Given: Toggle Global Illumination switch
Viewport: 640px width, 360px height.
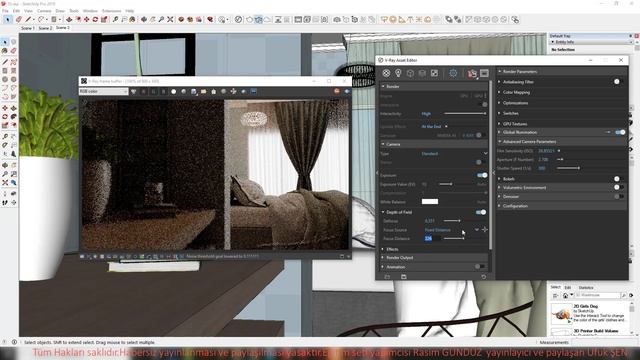Looking at the screenshot, I should (x=620, y=132).
